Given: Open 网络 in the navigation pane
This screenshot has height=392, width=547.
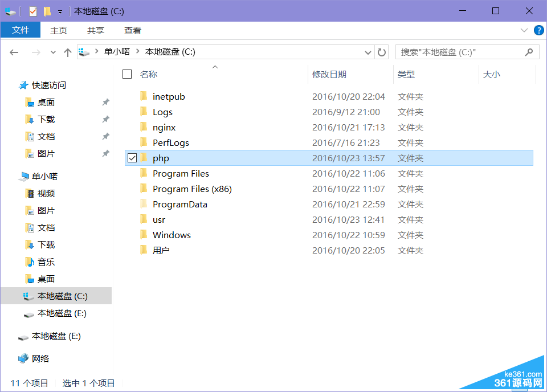Looking at the screenshot, I should [40, 358].
